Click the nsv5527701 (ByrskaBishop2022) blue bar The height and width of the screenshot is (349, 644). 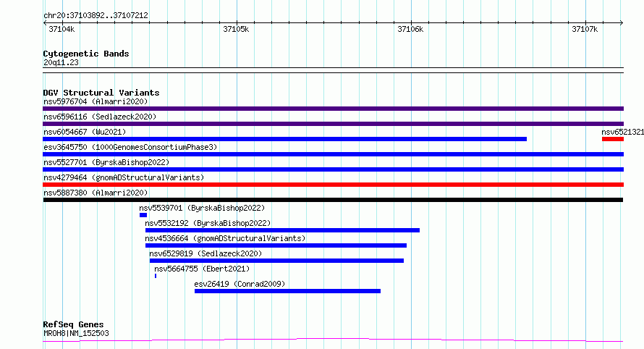pyautogui.click(x=333, y=169)
